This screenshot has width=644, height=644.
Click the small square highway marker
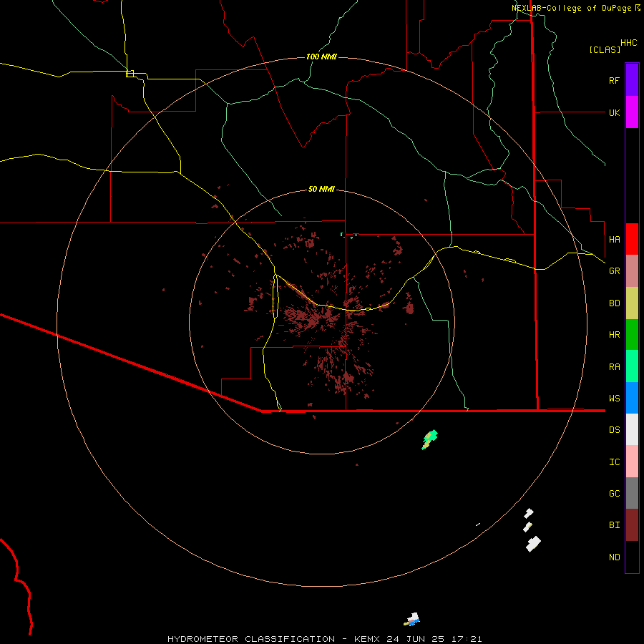click(130, 74)
